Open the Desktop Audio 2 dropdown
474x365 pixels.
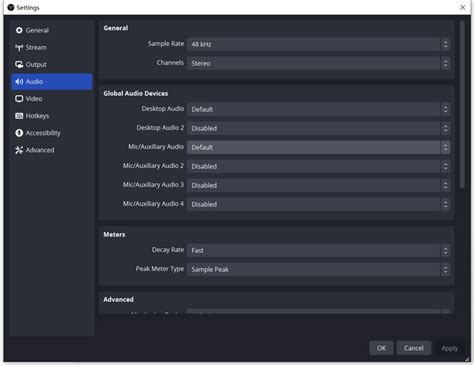[x=319, y=128]
